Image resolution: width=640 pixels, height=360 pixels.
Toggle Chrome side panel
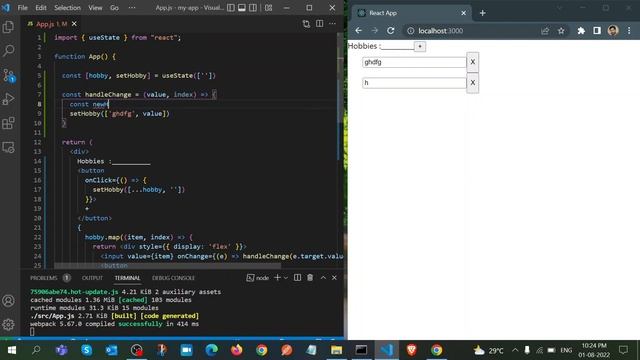tap(597, 31)
